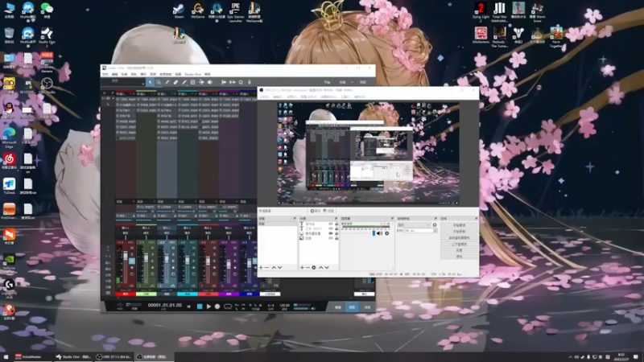
Task: Click Start Recording button in OBS controls
Action: pos(459,232)
